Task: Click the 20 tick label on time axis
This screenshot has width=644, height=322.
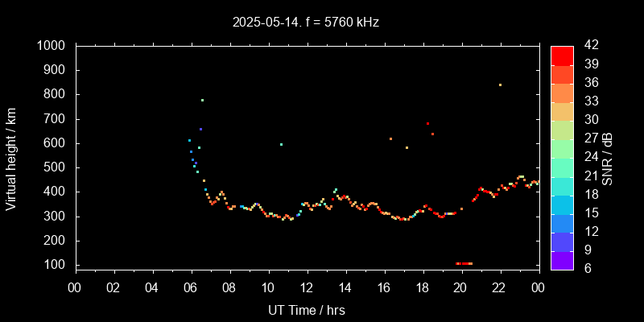Action: pos(461,287)
